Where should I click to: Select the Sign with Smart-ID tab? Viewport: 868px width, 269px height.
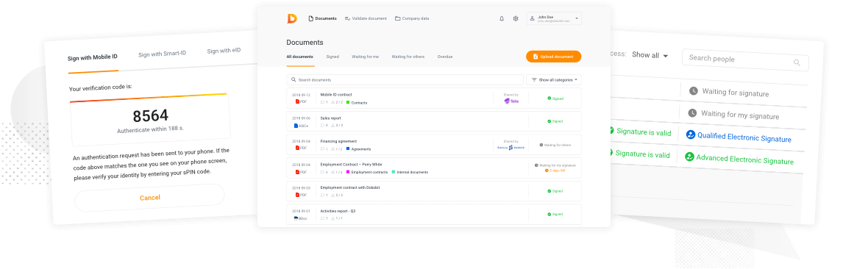[x=162, y=54]
